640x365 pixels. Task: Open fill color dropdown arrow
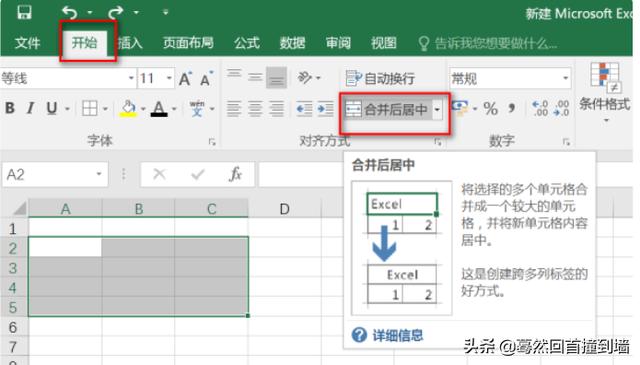(143, 109)
